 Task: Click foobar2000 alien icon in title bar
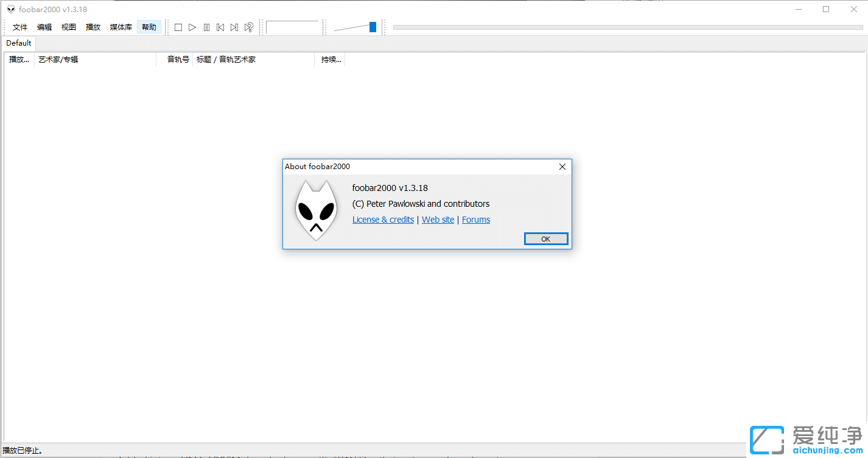(10, 9)
